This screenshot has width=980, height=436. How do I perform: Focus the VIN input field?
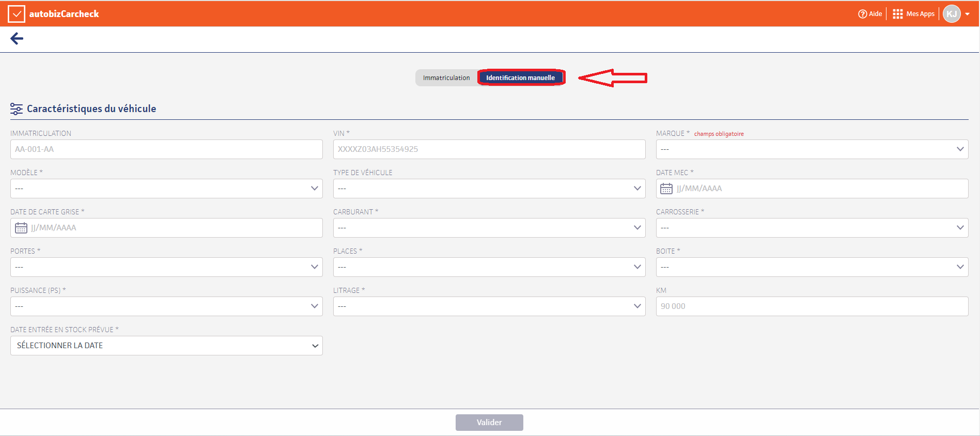[489, 149]
